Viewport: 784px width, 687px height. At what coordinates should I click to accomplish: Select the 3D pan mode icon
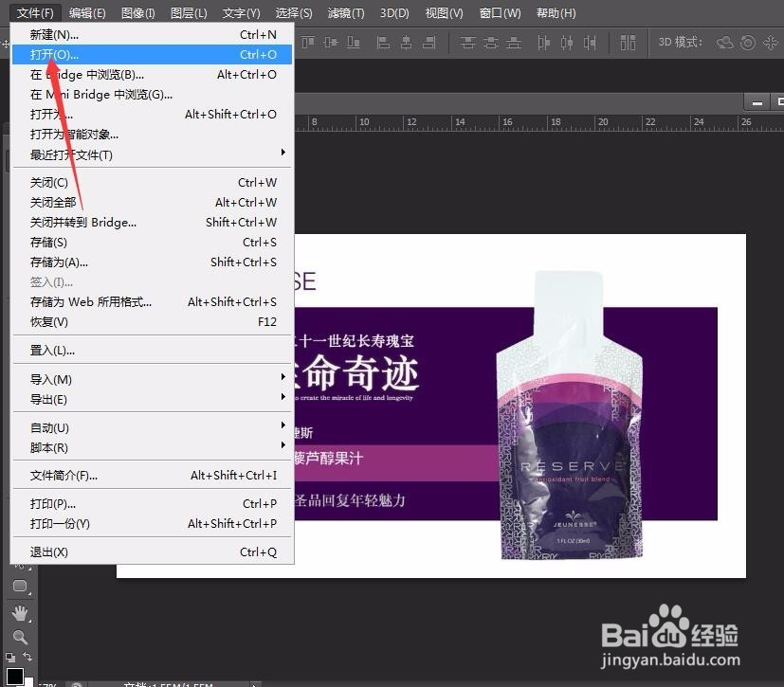click(771, 43)
